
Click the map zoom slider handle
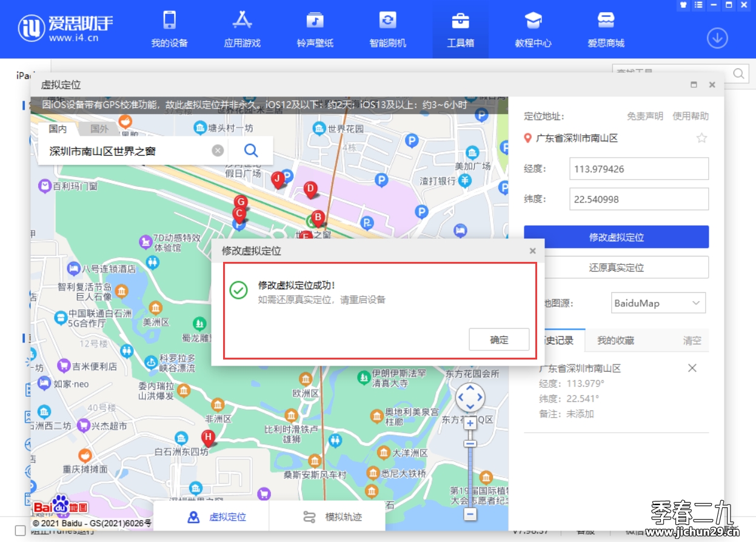470,444
